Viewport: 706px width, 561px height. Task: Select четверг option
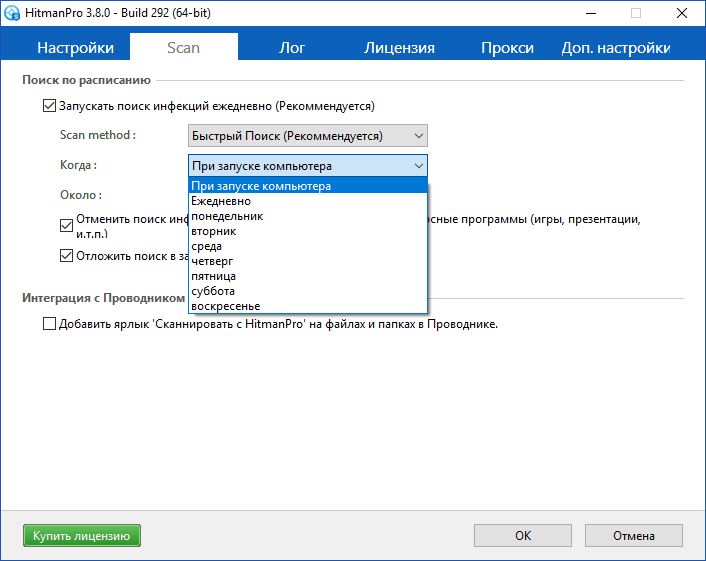pyautogui.click(x=308, y=261)
